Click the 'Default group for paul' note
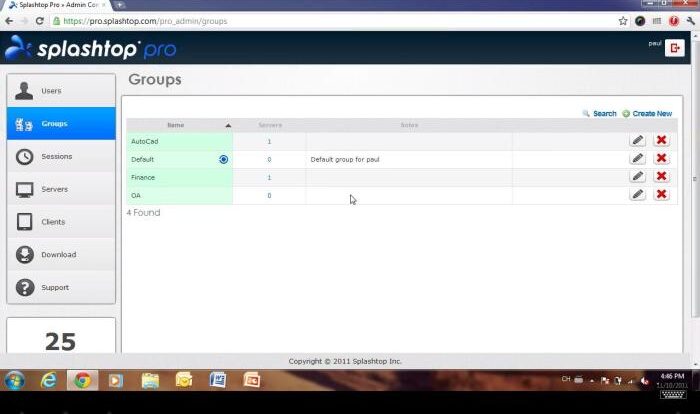This screenshot has height=414, width=700. (345, 159)
